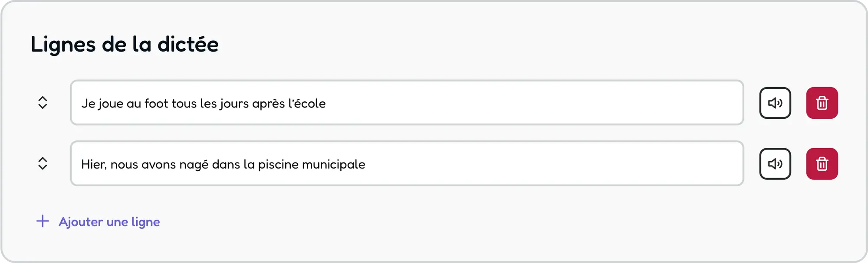Viewport: 868px width, 263px height.
Task: Focus the first dictation line text field
Action: 521,103
